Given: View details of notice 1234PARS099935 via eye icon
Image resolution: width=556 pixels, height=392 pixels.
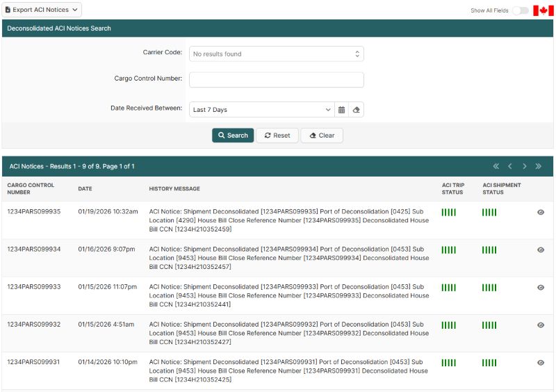Looking at the screenshot, I should [541, 212].
